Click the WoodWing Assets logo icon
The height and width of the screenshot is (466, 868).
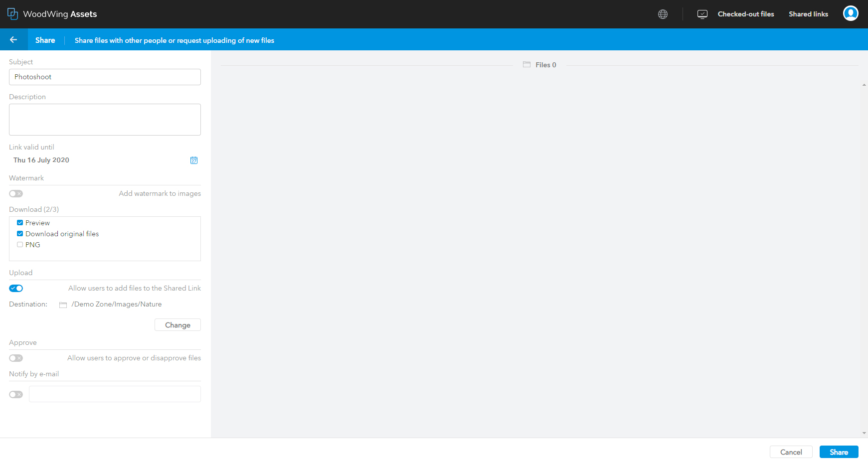pos(12,13)
